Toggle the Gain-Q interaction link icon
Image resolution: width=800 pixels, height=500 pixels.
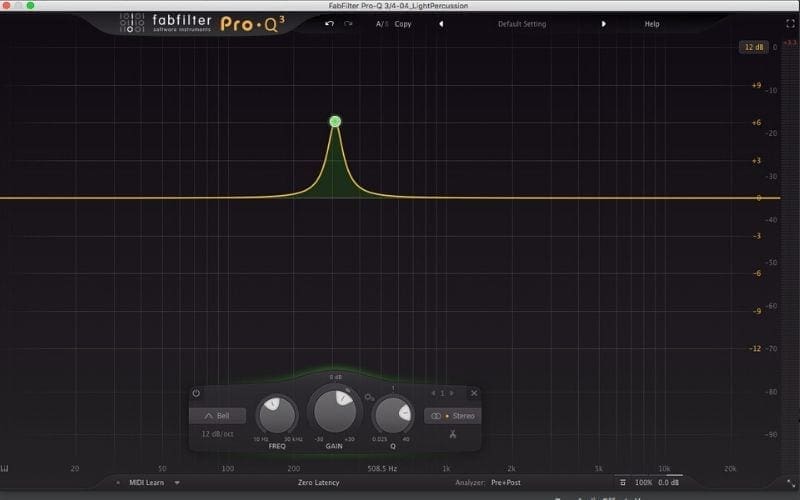369,397
